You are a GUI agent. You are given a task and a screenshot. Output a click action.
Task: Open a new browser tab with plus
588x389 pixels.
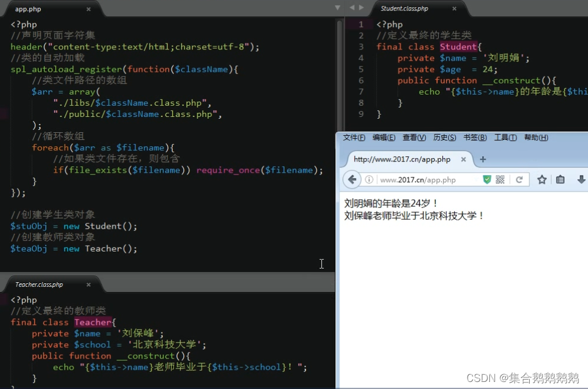coord(483,159)
